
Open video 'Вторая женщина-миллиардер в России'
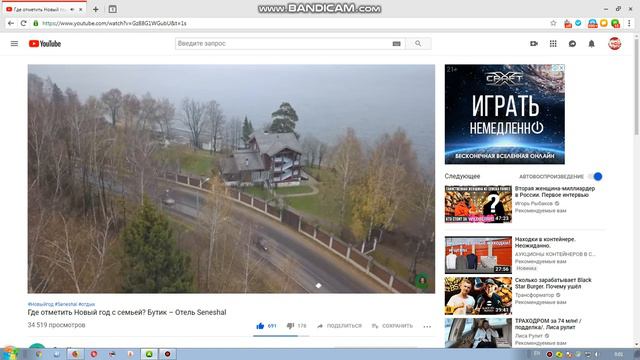tap(555, 192)
